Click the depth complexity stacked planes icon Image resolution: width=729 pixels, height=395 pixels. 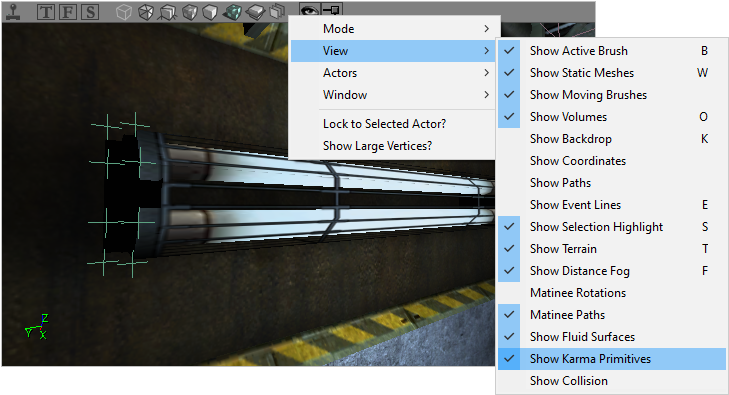click(x=278, y=11)
